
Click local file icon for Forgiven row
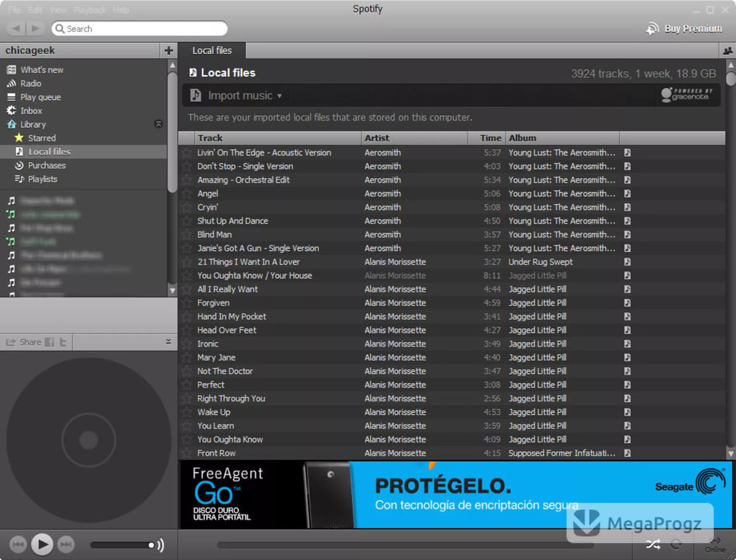627,303
